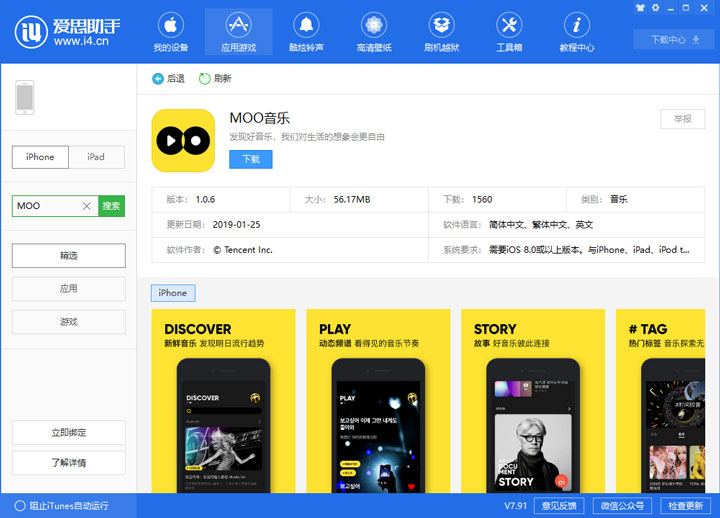Click the green 搜索 search button
The width and height of the screenshot is (720, 518).
click(x=111, y=206)
